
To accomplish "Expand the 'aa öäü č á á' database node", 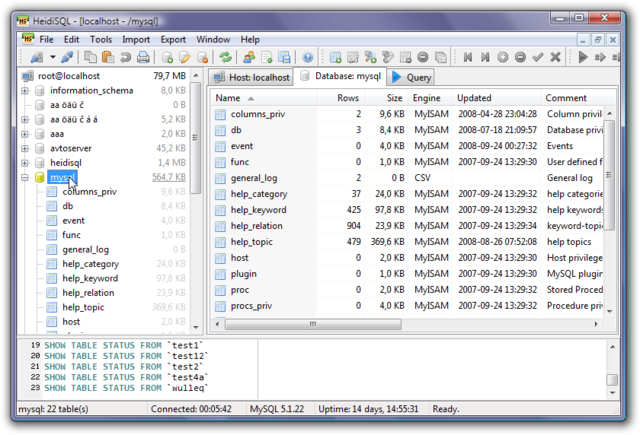I will point(25,120).
